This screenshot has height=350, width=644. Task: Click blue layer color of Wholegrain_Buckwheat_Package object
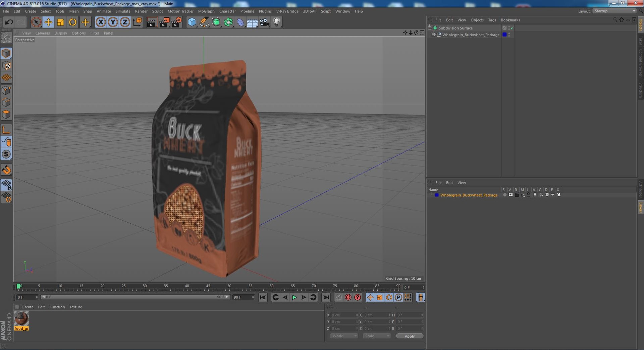click(504, 35)
